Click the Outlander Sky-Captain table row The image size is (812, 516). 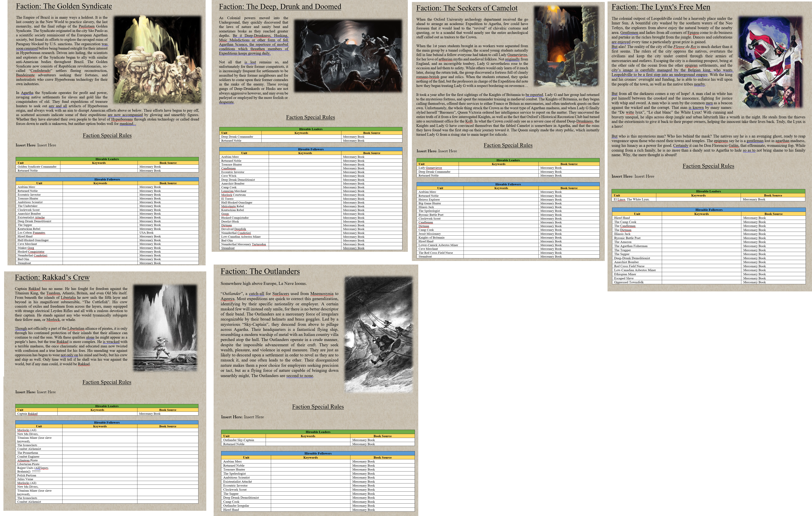point(318,440)
